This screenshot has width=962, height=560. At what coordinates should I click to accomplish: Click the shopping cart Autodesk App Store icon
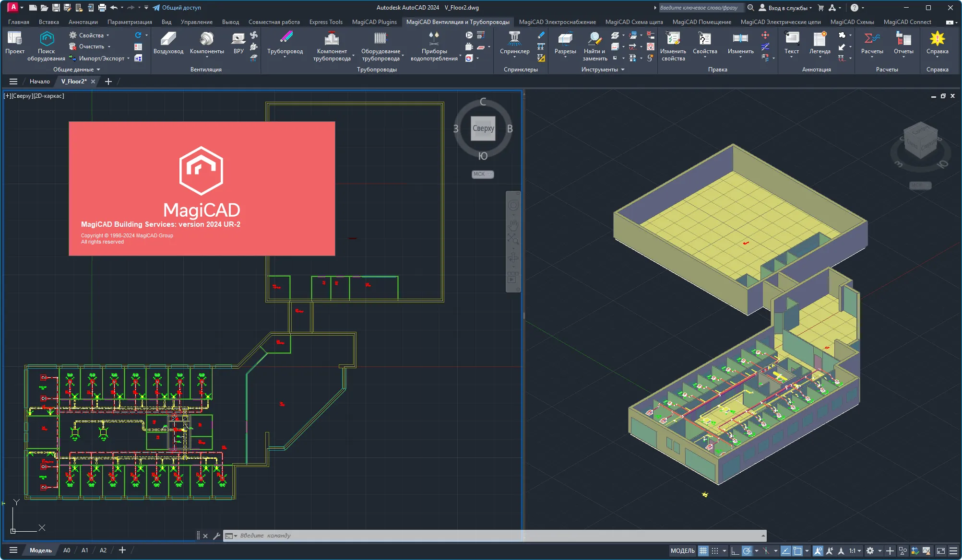pyautogui.click(x=820, y=8)
